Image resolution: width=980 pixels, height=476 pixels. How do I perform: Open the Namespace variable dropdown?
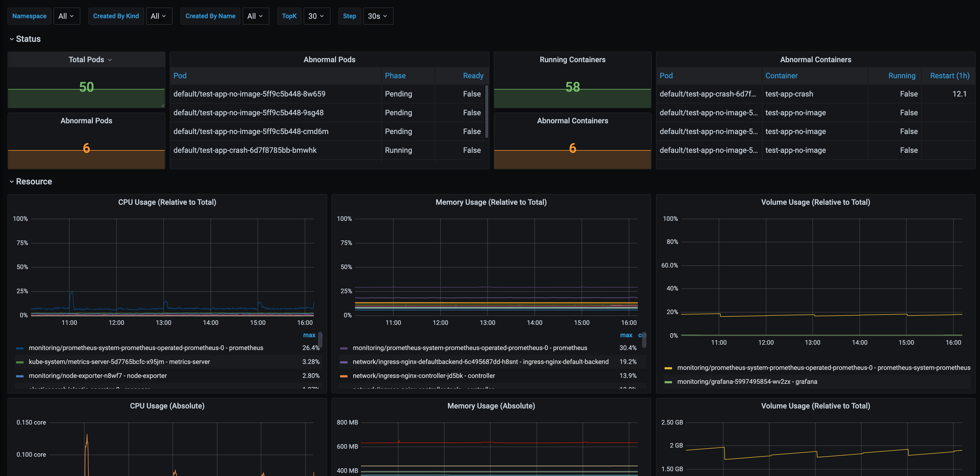click(66, 16)
